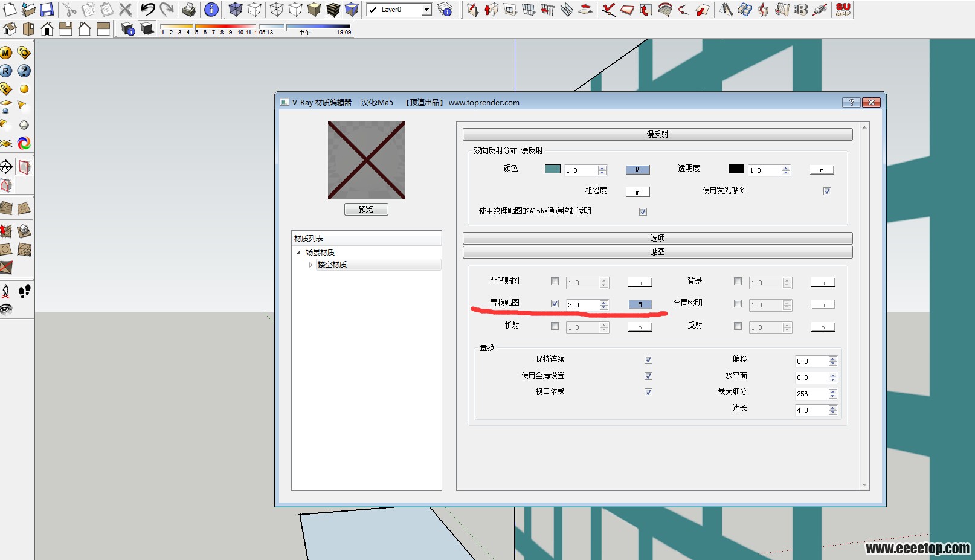Expand the 镂空材质 tree node

coord(311,265)
